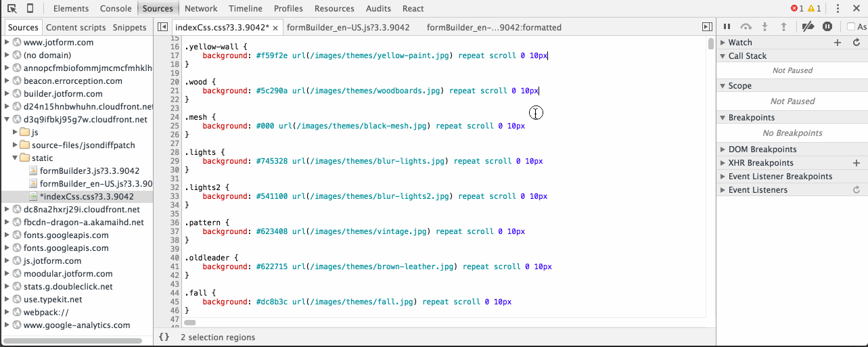The image size is (868, 347).
Task: Toggle the device mode phone icon
Action: [x=30, y=8]
